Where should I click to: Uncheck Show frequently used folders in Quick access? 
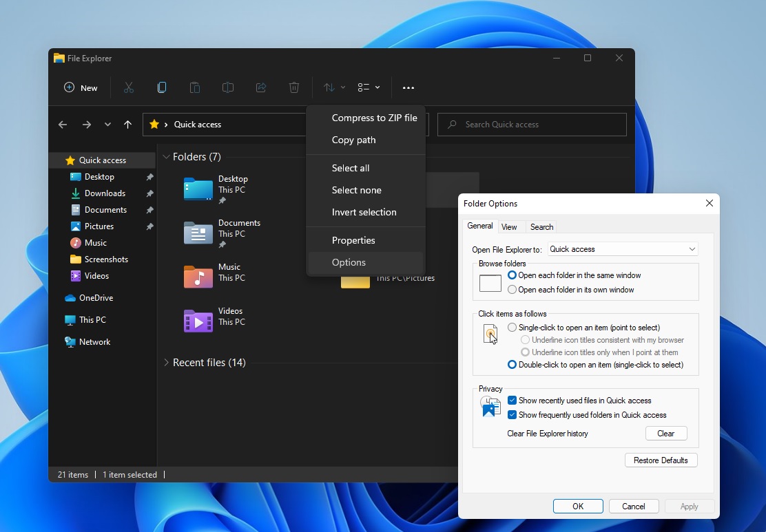click(x=512, y=415)
